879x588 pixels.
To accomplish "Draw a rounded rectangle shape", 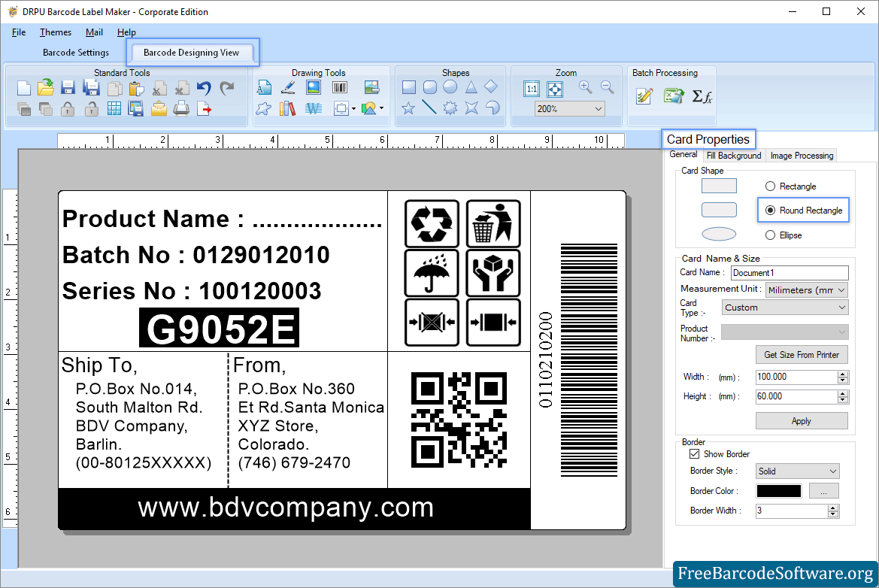I will tap(430, 87).
